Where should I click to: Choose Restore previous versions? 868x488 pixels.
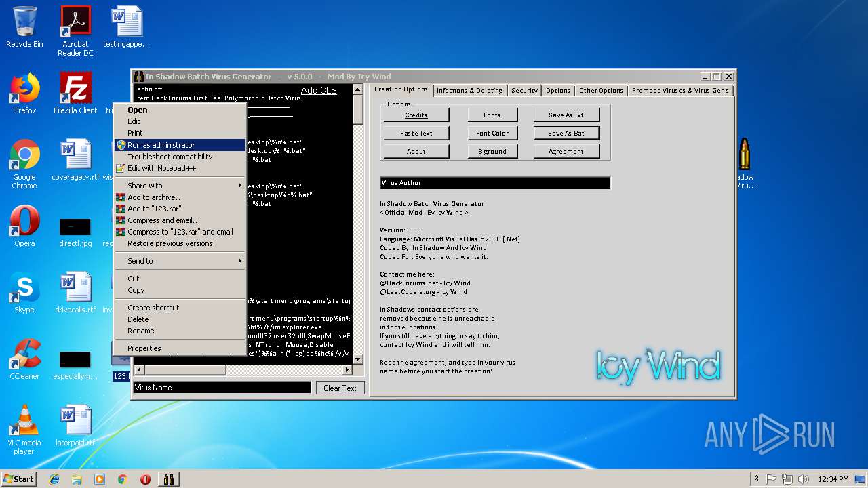tap(180, 243)
